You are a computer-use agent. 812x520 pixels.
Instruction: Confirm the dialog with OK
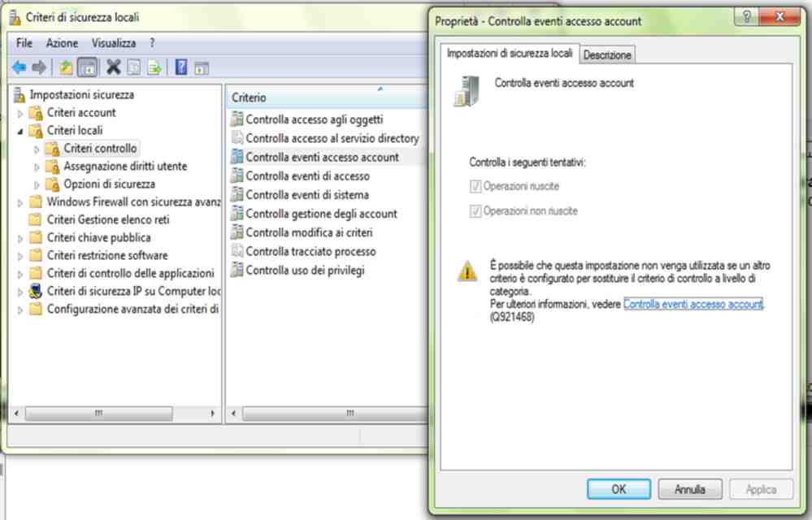click(x=619, y=489)
